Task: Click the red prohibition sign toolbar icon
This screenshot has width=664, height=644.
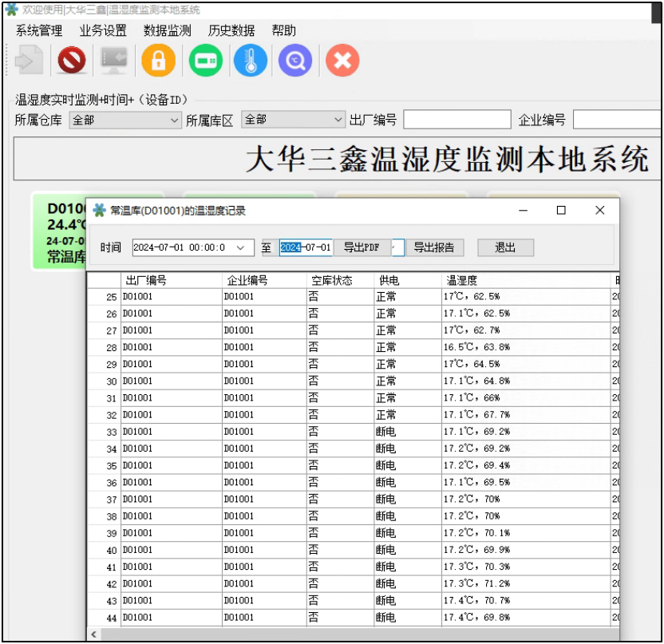Action: [72, 61]
